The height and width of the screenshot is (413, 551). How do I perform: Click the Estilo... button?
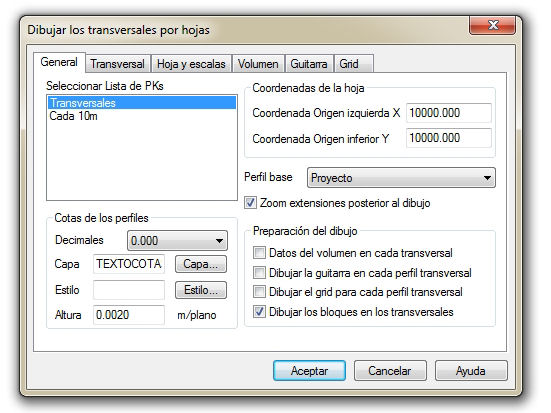click(x=201, y=290)
